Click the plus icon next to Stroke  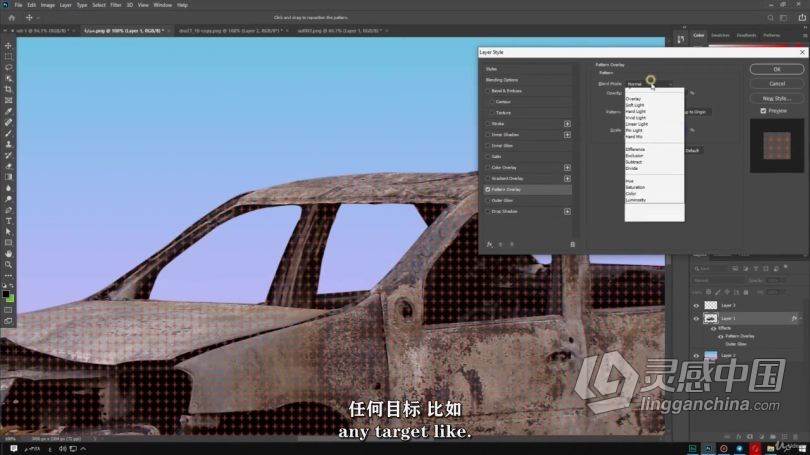click(567, 124)
